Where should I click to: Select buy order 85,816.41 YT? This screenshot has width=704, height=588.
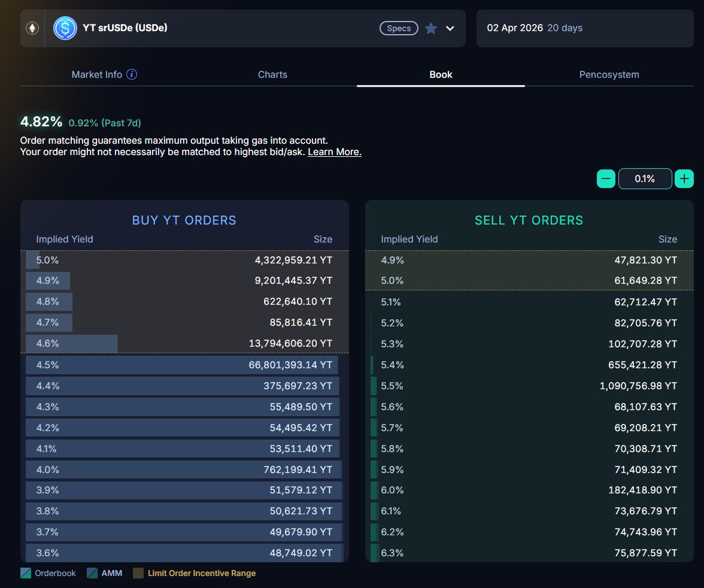pos(184,323)
